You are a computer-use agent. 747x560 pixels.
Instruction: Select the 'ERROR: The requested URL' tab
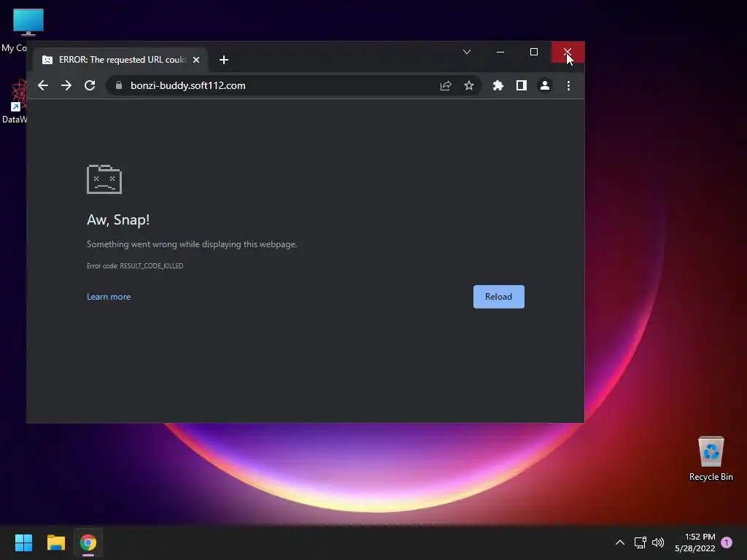tap(120, 60)
